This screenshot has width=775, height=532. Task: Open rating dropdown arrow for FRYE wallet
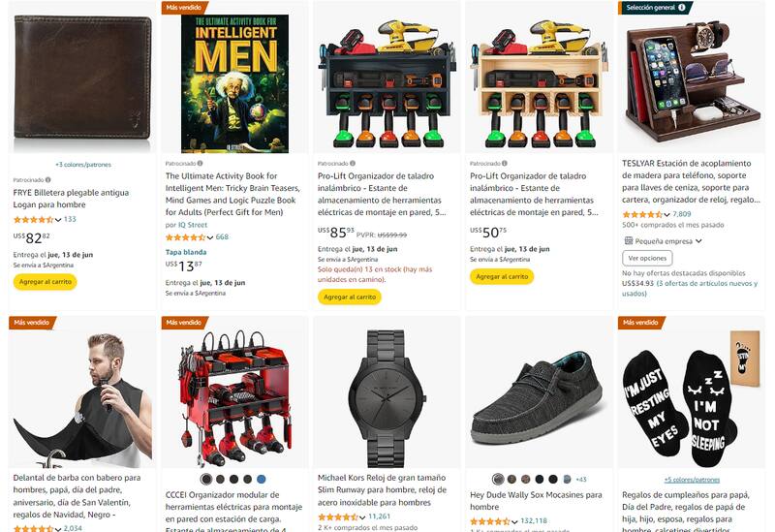coord(58,220)
